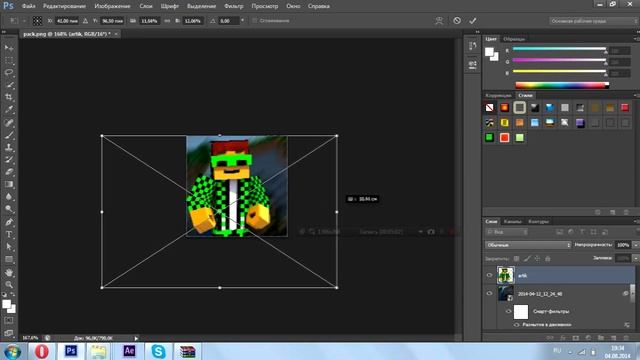Select the Rectangle shape tool
This screenshot has height=360, width=640.
[x=9, y=260]
